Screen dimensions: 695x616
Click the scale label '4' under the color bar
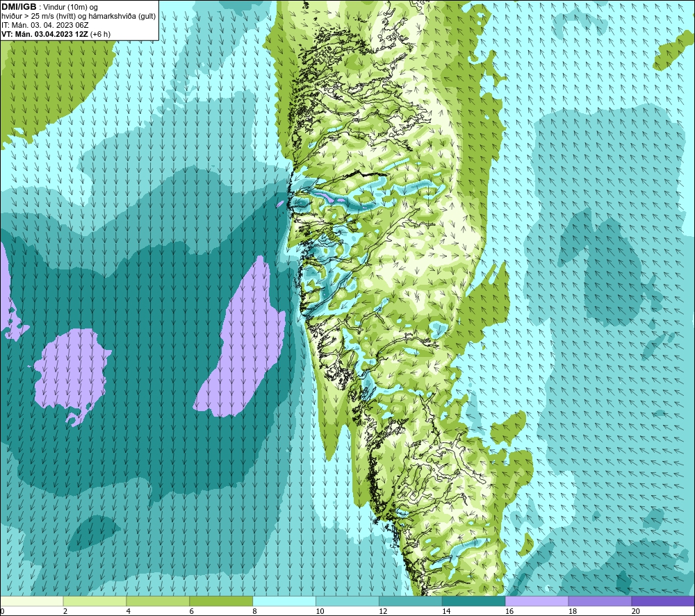(x=128, y=612)
